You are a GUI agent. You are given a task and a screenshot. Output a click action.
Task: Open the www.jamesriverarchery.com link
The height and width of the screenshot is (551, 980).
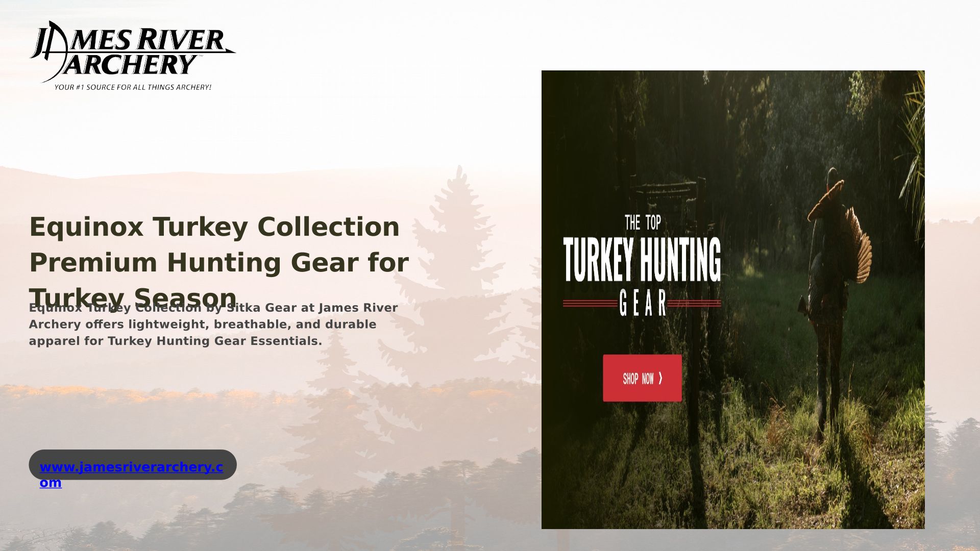point(131,474)
